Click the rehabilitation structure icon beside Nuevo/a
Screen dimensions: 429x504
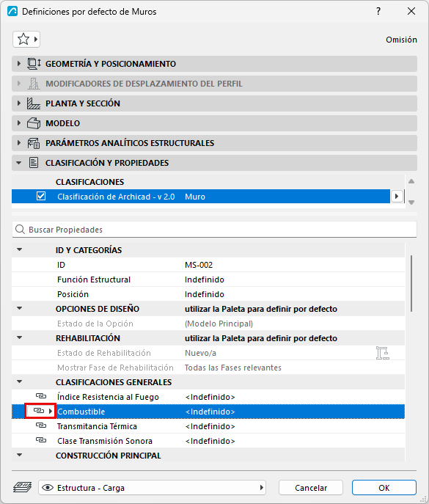(x=382, y=353)
